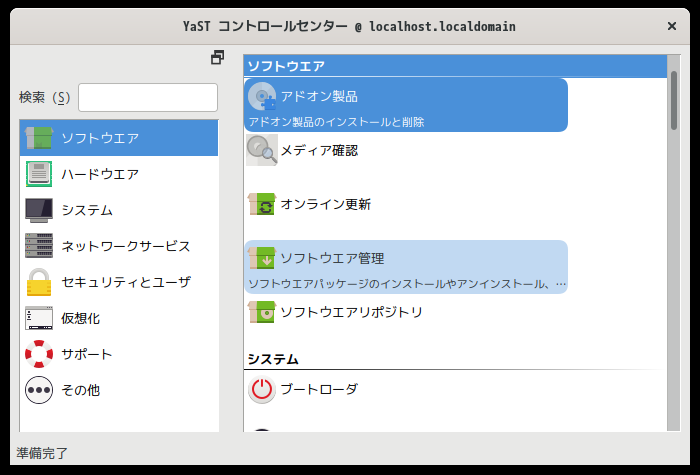Launch ソフトウエア管理 module by its title

pos(332,258)
